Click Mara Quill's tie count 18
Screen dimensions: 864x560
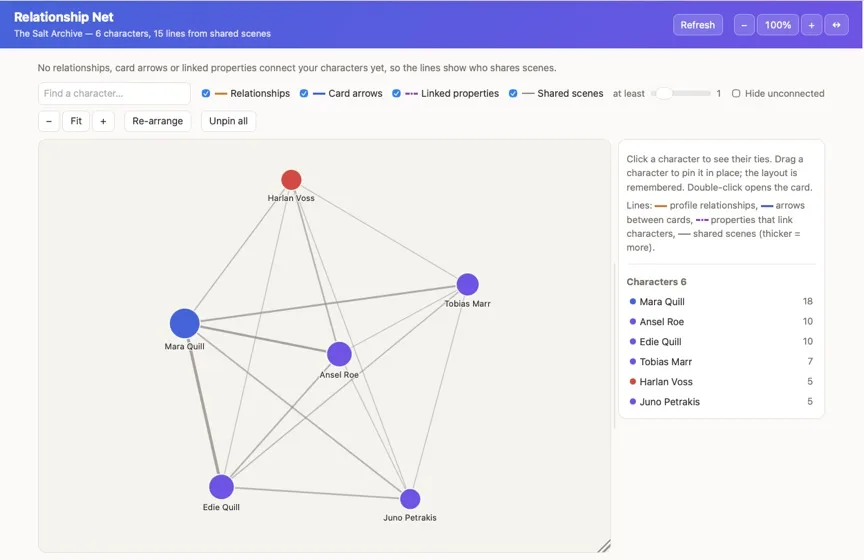807,301
